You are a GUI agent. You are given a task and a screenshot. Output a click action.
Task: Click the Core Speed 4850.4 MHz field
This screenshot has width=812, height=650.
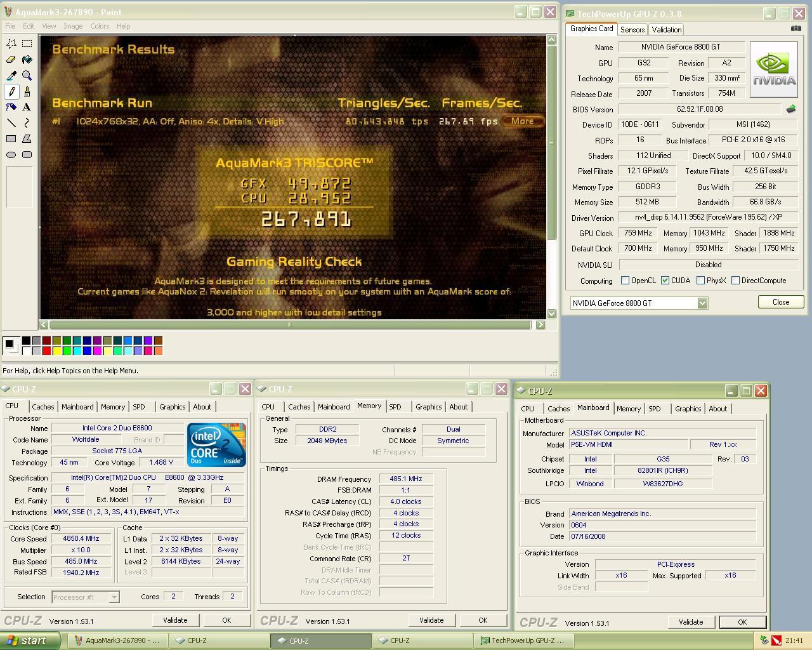pos(81,538)
